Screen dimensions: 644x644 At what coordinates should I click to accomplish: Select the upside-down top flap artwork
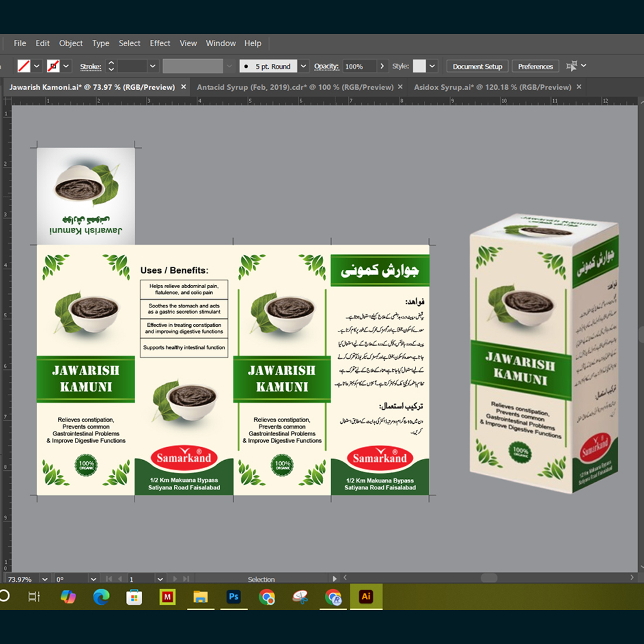86,196
